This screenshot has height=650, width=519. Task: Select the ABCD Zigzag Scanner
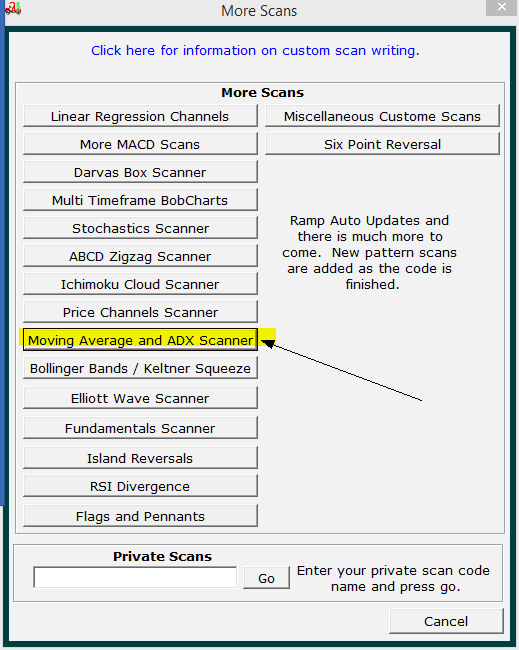(140, 256)
